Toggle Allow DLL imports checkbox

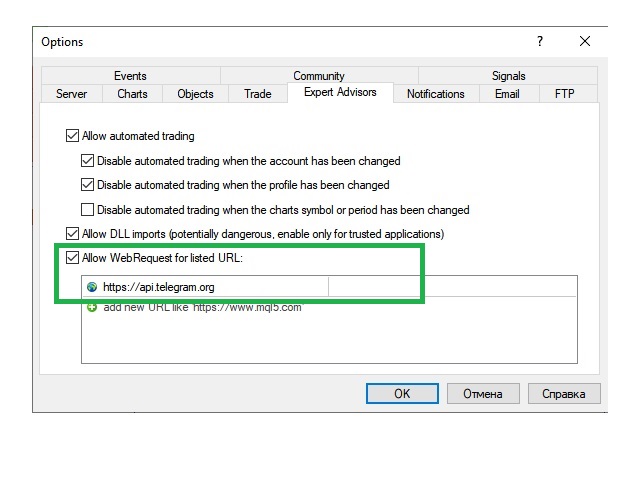pos(72,234)
